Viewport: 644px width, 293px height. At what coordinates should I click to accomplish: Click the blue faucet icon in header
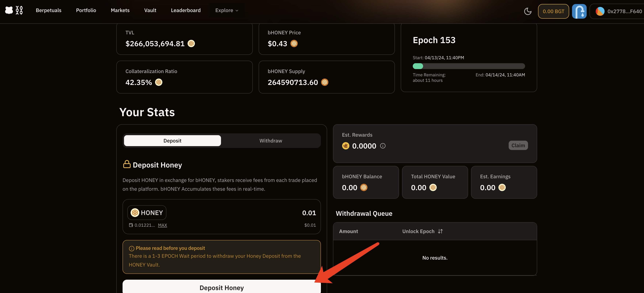(x=579, y=11)
